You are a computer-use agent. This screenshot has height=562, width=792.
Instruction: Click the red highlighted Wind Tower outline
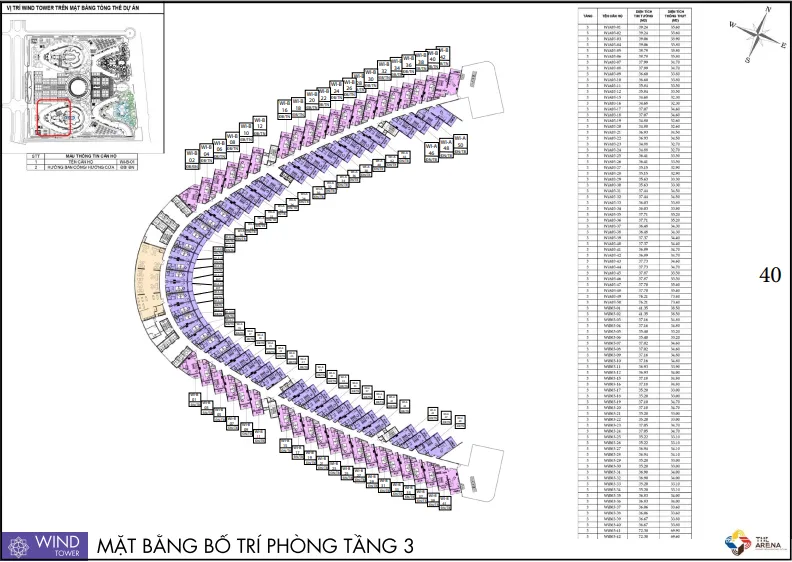54,118
